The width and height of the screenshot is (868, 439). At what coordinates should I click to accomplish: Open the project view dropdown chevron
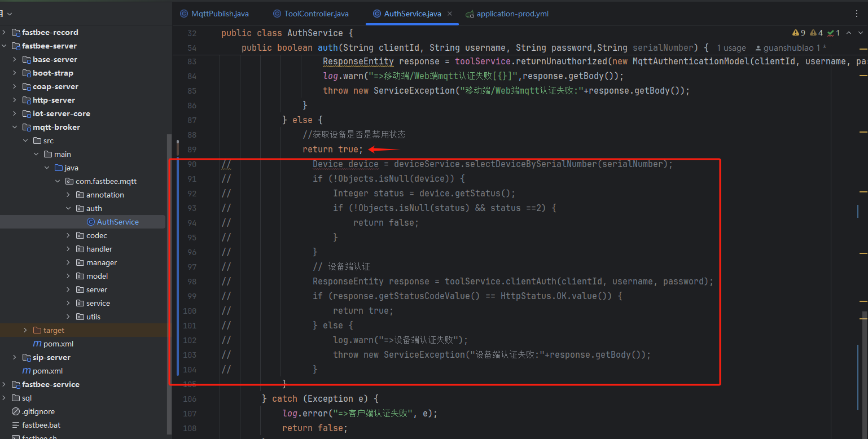pos(10,14)
